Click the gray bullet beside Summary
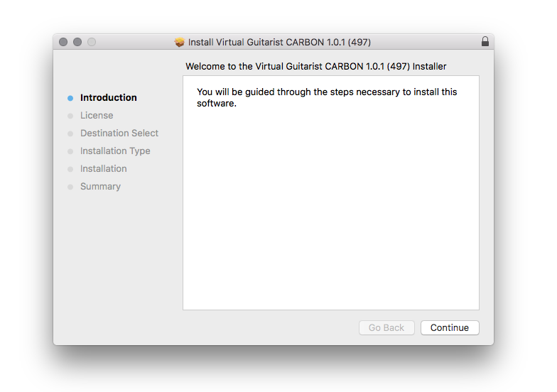 tap(70, 187)
